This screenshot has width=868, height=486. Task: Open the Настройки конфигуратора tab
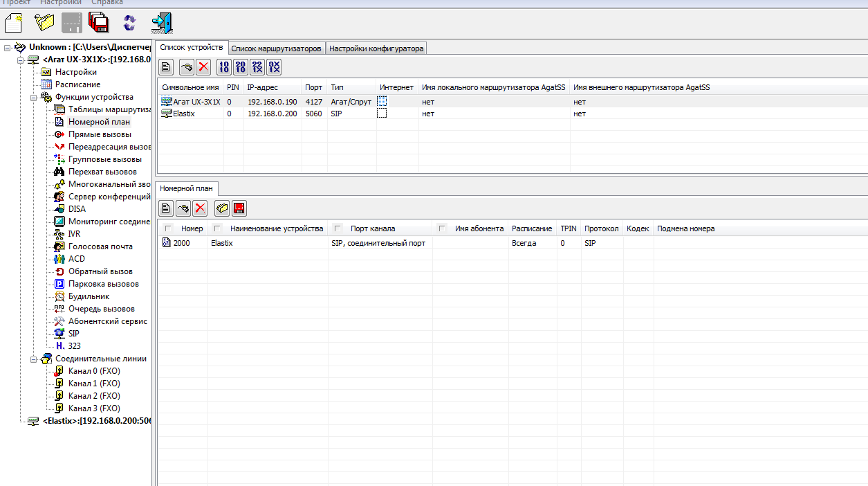tap(376, 48)
